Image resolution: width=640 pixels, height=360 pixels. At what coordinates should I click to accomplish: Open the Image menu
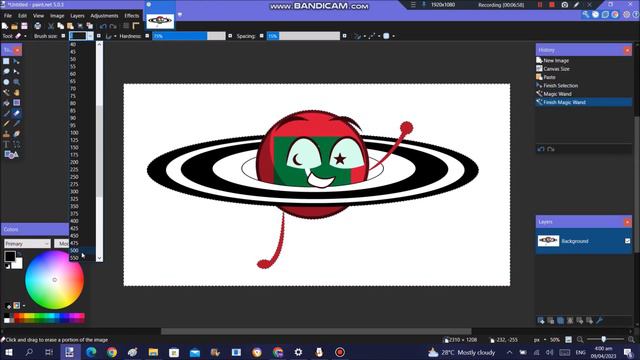[x=57, y=16]
